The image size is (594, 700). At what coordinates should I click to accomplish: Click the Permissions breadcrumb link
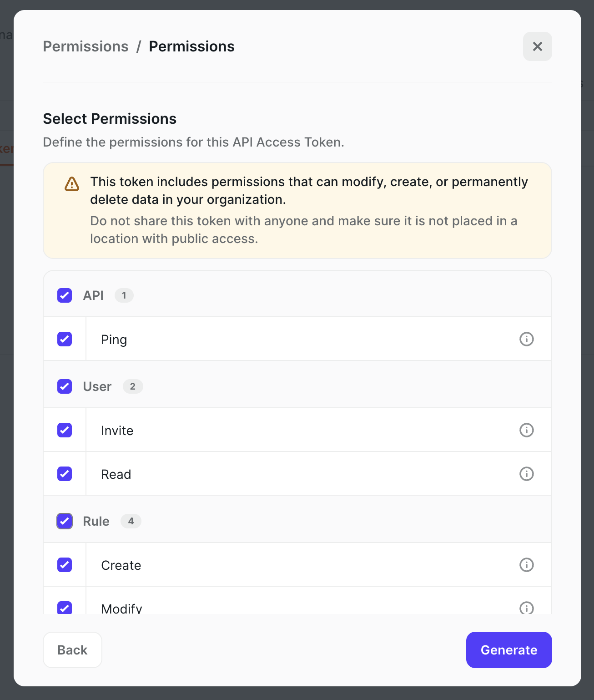86,46
